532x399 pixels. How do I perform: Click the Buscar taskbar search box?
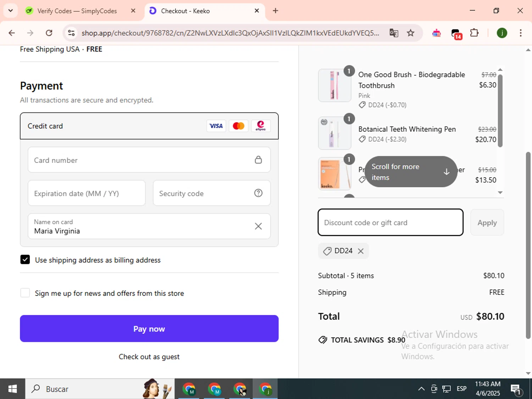coord(100,389)
